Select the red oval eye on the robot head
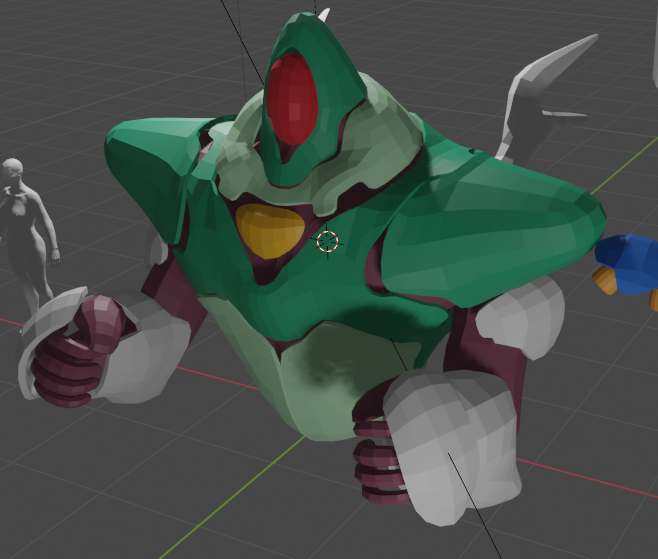Viewport: 658px width, 559px height. 292,99
